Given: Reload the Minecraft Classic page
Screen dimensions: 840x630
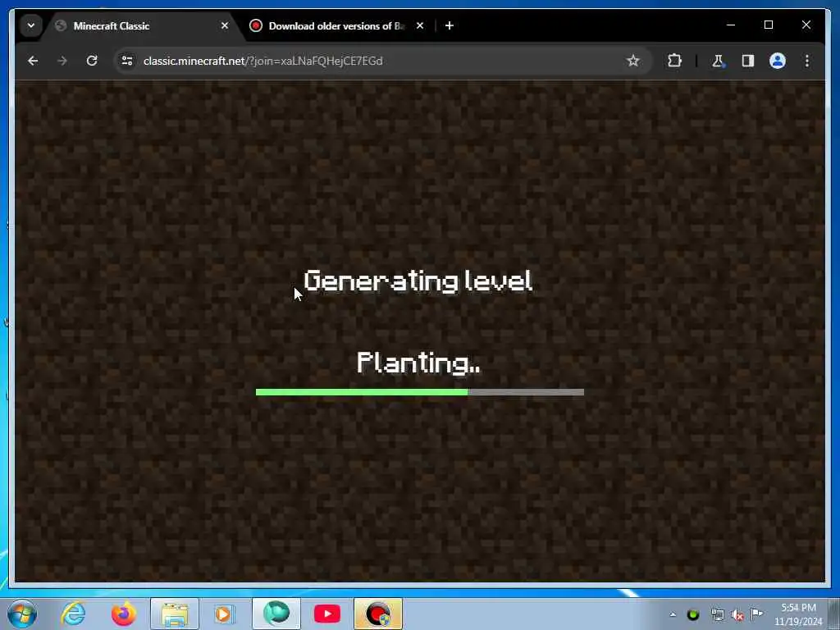Looking at the screenshot, I should pos(92,61).
